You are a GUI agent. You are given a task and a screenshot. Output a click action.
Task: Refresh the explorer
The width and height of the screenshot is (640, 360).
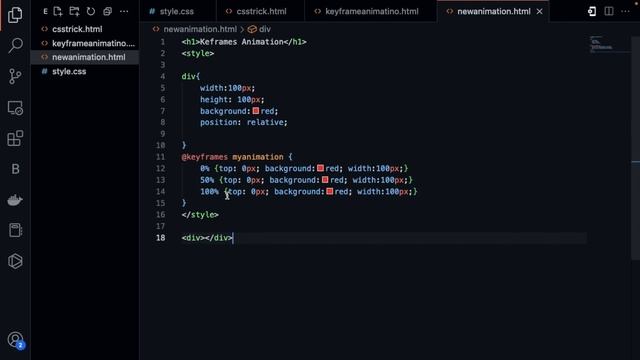pyautogui.click(x=91, y=11)
